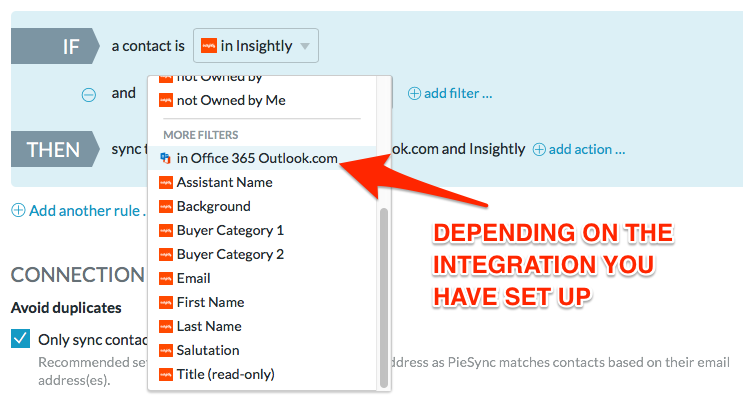The height and width of the screenshot is (402, 743).
Task: Click the Insightly logo in the IF dropdown
Action: click(208, 46)
